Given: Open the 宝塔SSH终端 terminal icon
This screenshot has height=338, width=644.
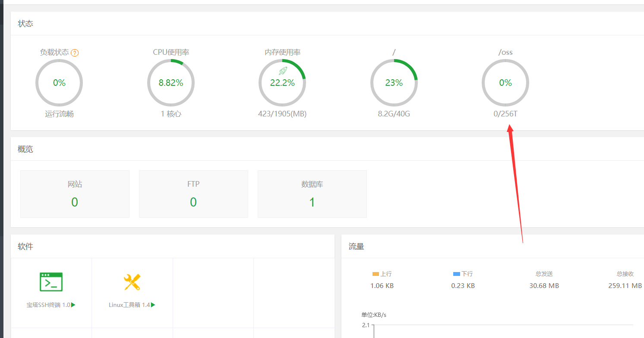Looking at the screenshot, I should pyautogui.click(x=51, y=282).
